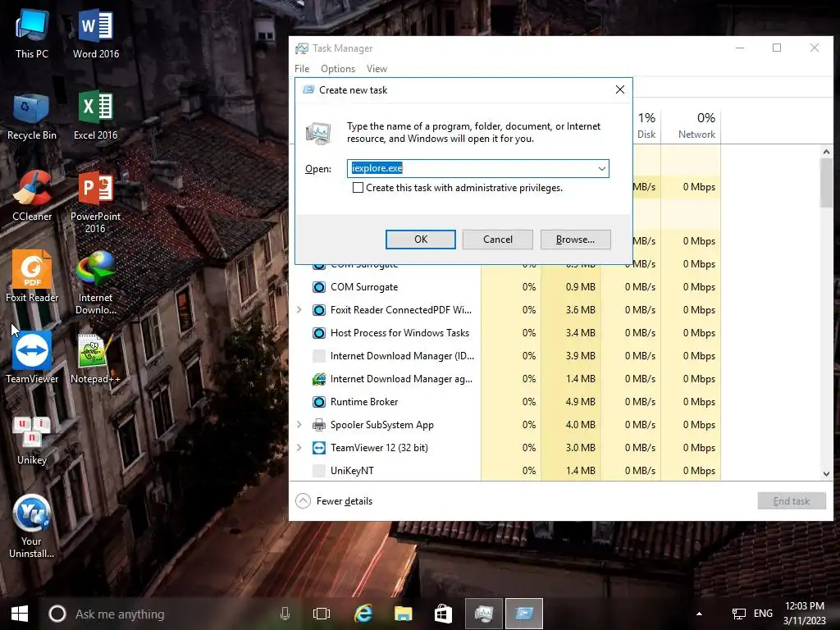Expand the TeamViewer 12 (32 bit) row
This screenshot has height=630, width=840.
(299, 448)
